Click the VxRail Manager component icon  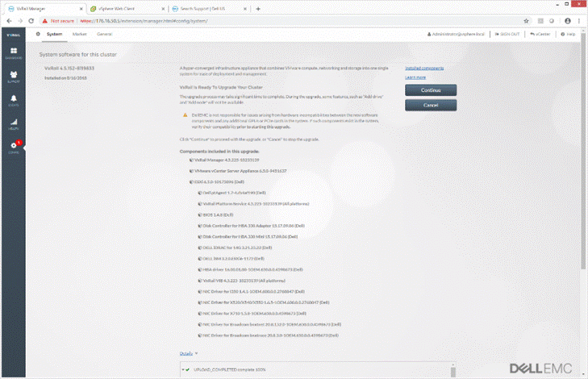coord(191,160)
